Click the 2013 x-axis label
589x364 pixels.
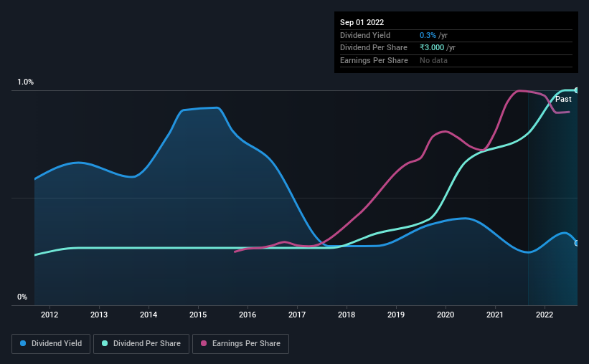pos(99,315)
